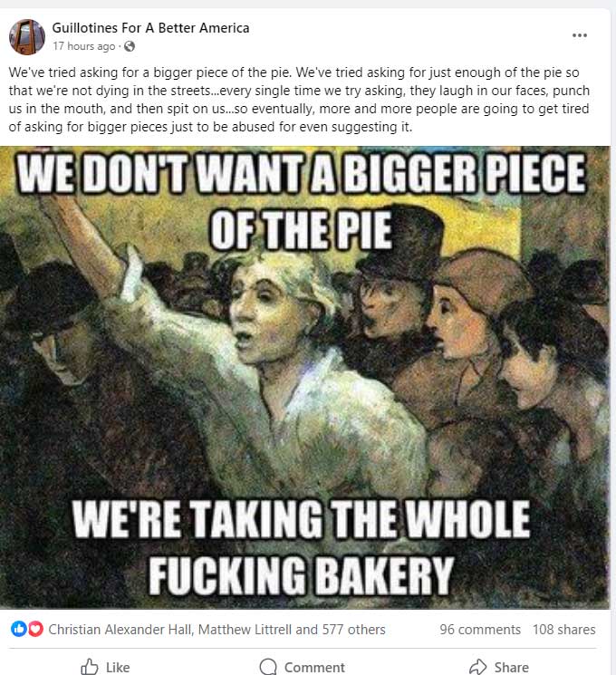This screenshot has height=675, width=616.
Task: Share this post
Action: point(499,667)
